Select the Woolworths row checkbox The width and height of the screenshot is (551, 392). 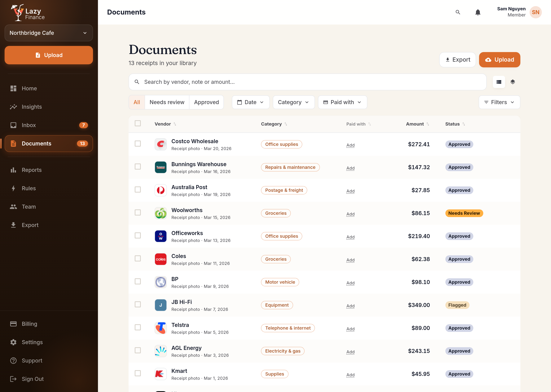(x=138, y=212)
